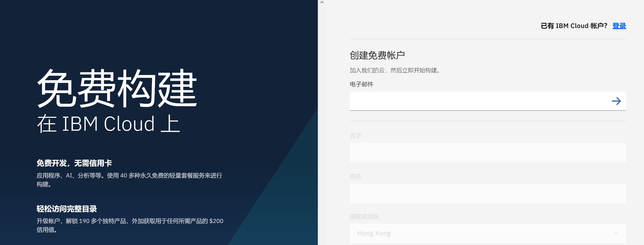The width and height of the screenshot is (644, 245).
Task: Focus the 电子邮件 email input field
Action: (x=488, y=101)
